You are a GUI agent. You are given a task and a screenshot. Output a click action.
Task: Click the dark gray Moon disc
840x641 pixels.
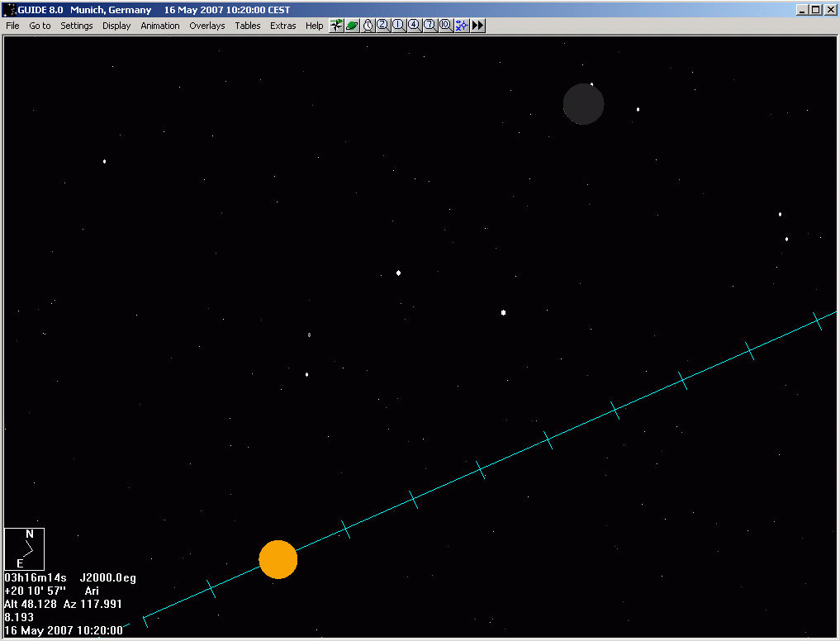tap(583, 104)
